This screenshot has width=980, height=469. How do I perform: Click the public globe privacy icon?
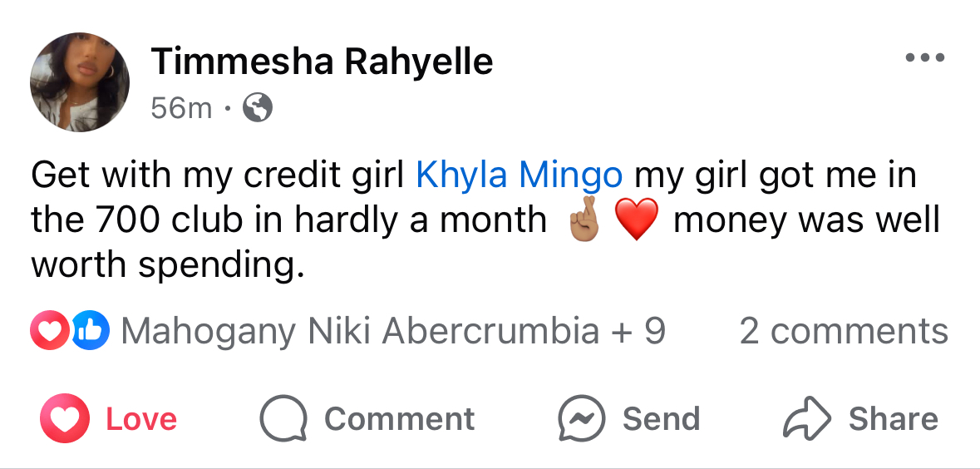258,107
